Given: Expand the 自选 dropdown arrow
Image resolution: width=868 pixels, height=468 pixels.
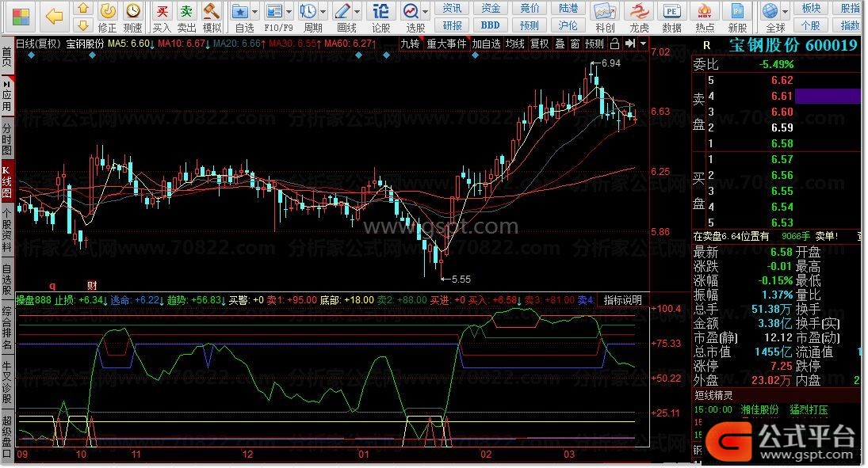Looking at the screenshot, I should 254,12.
